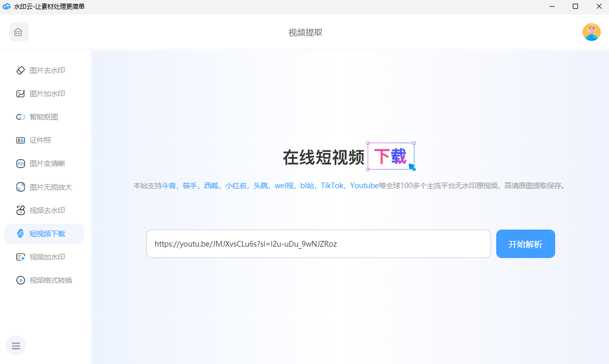
Task: Click the 图片加水印 image icon
Action: (x=21, y=94)
